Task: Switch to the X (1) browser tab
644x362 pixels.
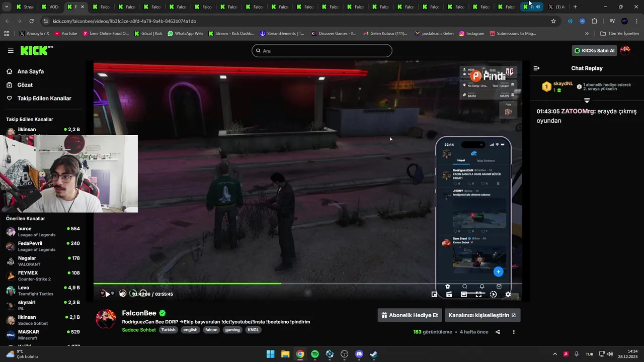Action: coord(557,7)
